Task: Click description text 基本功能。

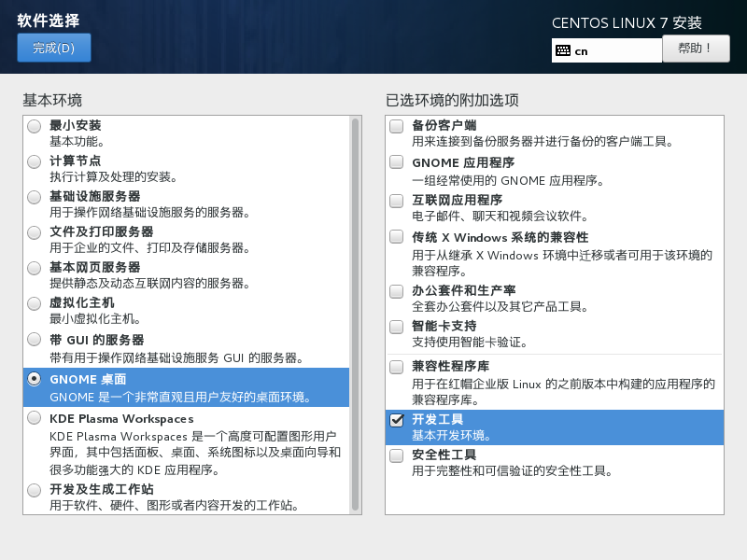Action: [78, 142]
